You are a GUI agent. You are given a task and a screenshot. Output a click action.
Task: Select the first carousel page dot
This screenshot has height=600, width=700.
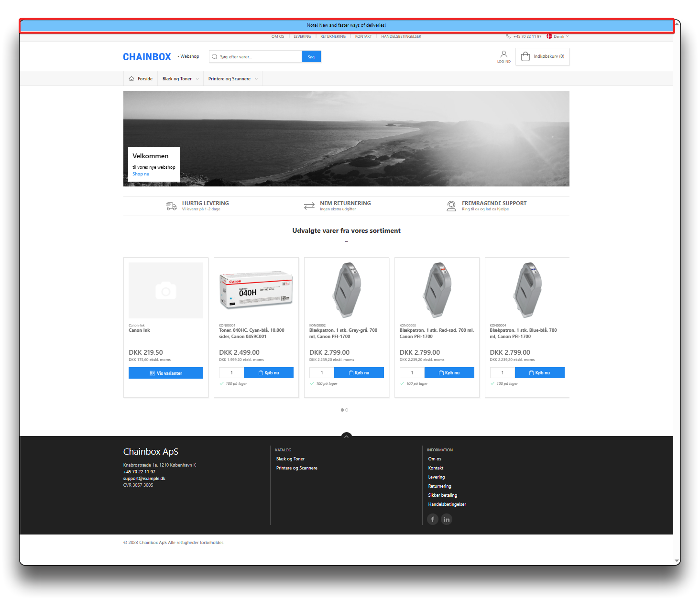pyautogui.click(x=342, y=410)
